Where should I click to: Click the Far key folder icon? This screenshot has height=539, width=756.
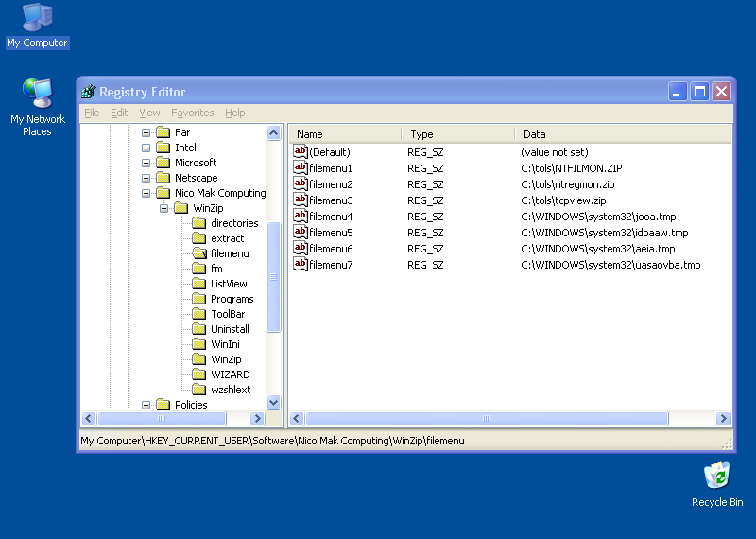[x=163, y=132]
